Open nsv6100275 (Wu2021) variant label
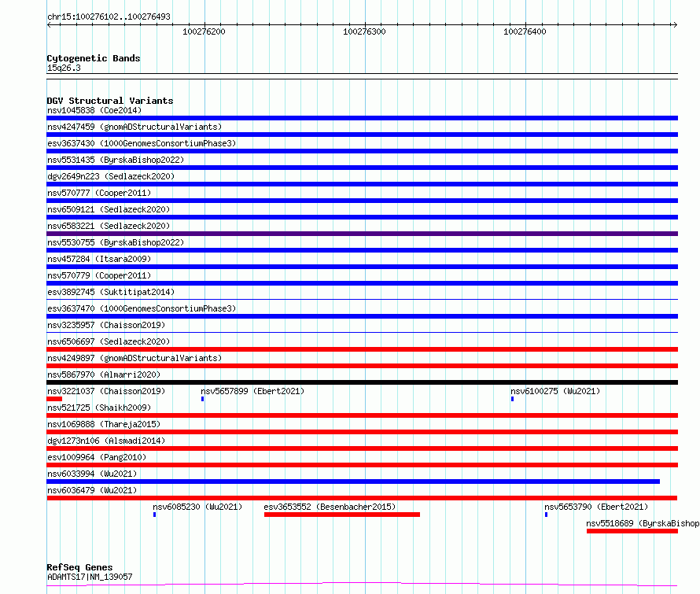Screen dimensions: 700x594 (555, 391)
